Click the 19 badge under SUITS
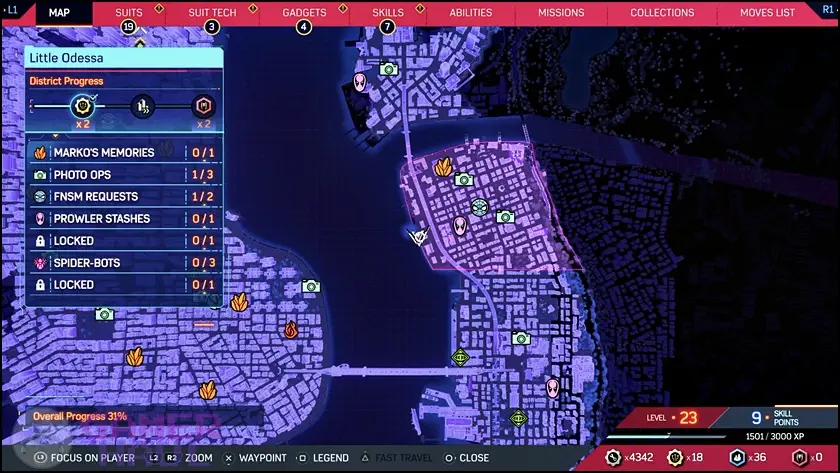Screen dimensions: 840x473 (x=128, y=27)
